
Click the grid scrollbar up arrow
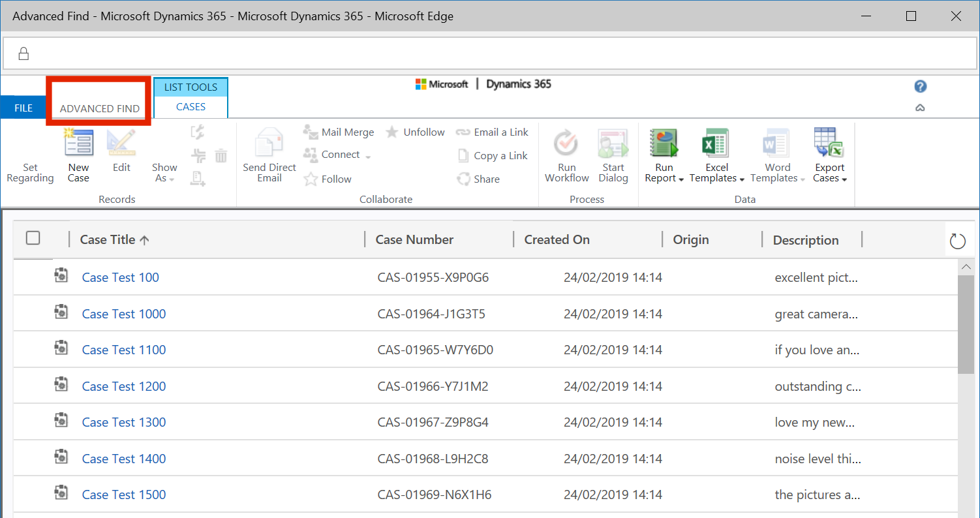966,267
